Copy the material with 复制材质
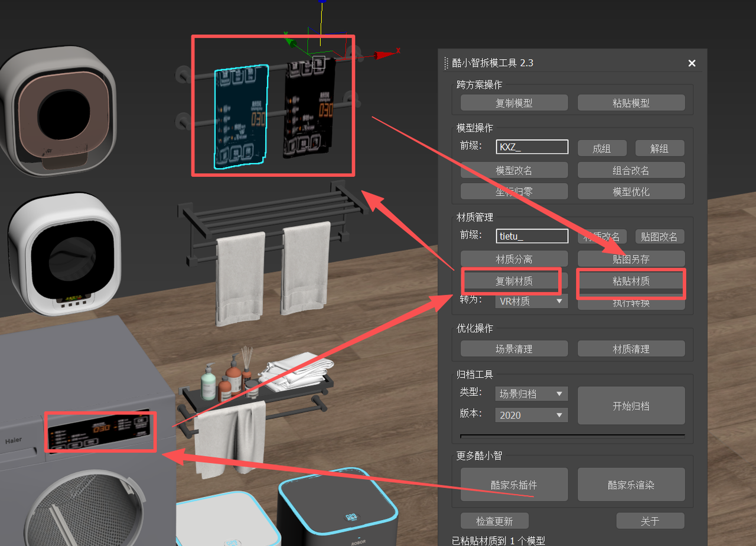Image resolution: width=756 pixels, height=546 pixels. [x=514, y=281]
